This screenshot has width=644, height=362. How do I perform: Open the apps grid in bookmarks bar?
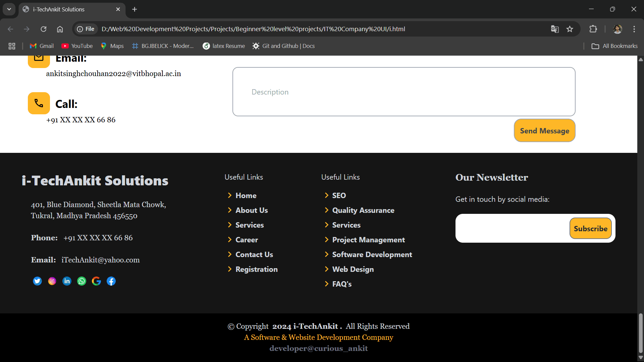tap(12, 46)
